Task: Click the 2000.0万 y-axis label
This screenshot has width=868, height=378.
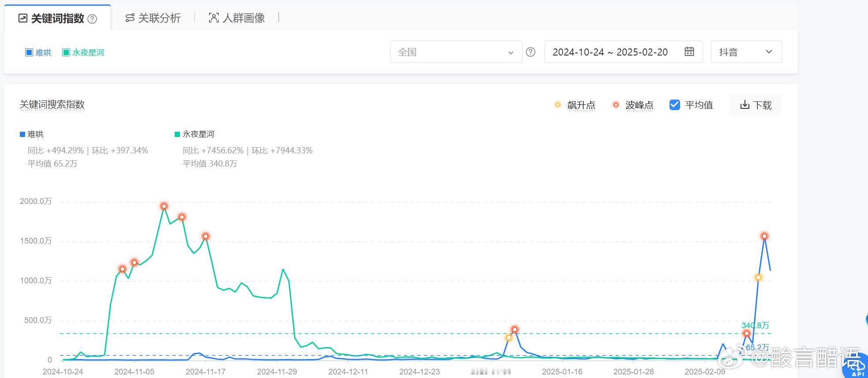Action: tap(36, 201)
